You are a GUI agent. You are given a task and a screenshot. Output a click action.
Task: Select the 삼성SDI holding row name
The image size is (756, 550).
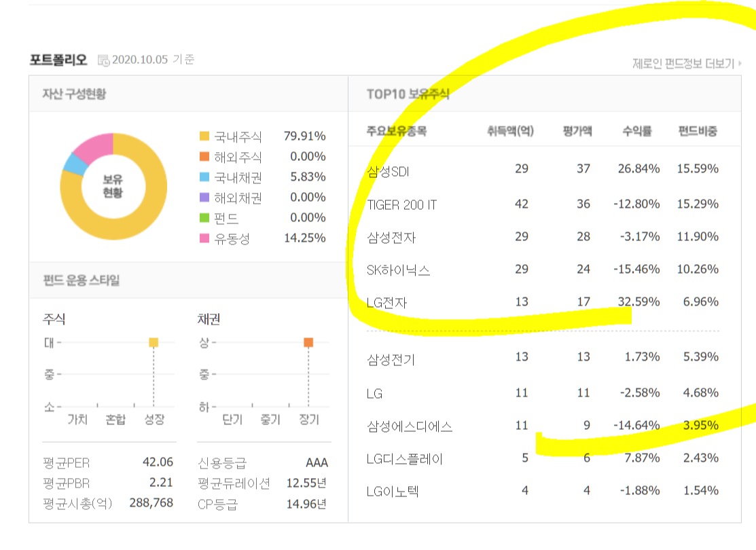[x=388, y=171]
